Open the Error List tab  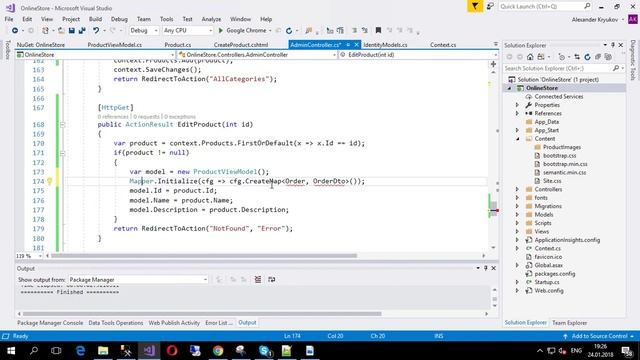(219, 323)
